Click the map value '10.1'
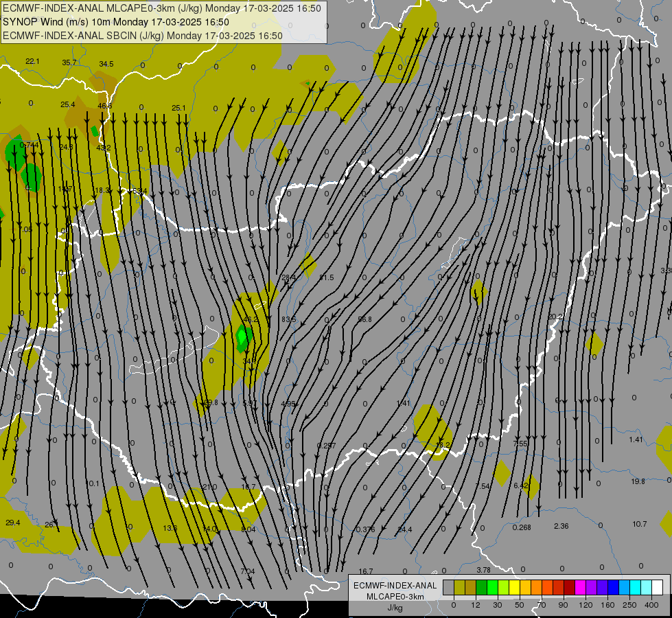This screenshot has height=618, width=672. point(93,483)
